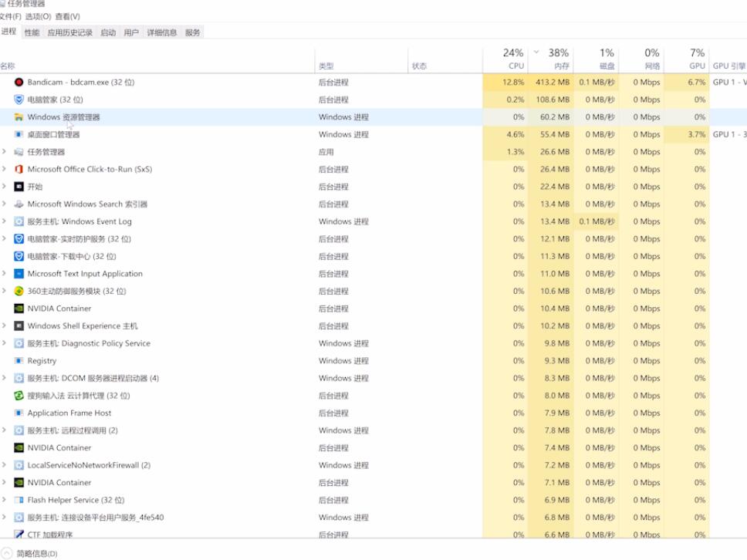The height and width of the screenshot is (560, 747).
Task: Switch to the 用户 tab
Action: 131,32
